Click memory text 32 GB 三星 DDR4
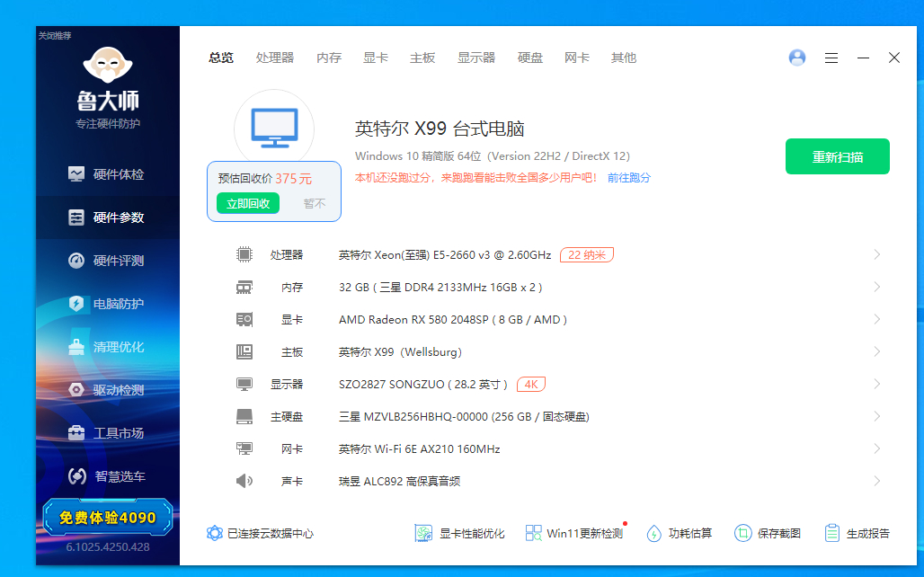The height and width of the screenshot is (577, 924). tap(440, 287)
